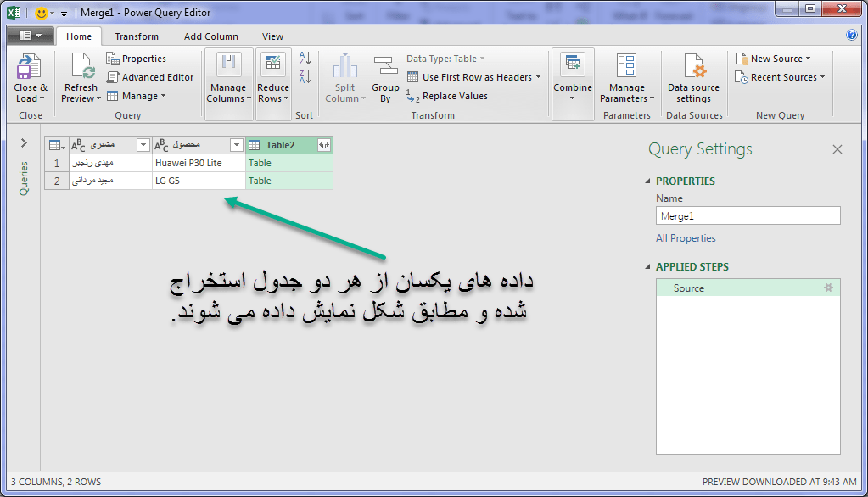Switch to the Transform tab
This screenshot has height=497, width=868.
[137, 36]
